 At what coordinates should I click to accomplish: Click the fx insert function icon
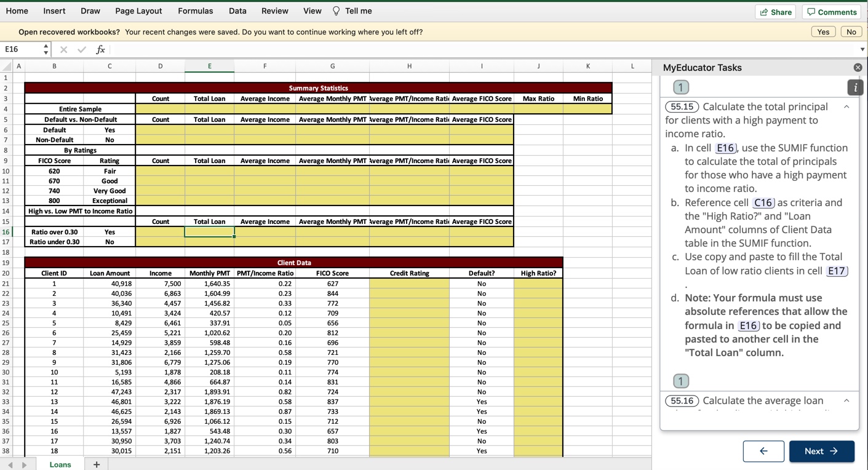(100, 49)
